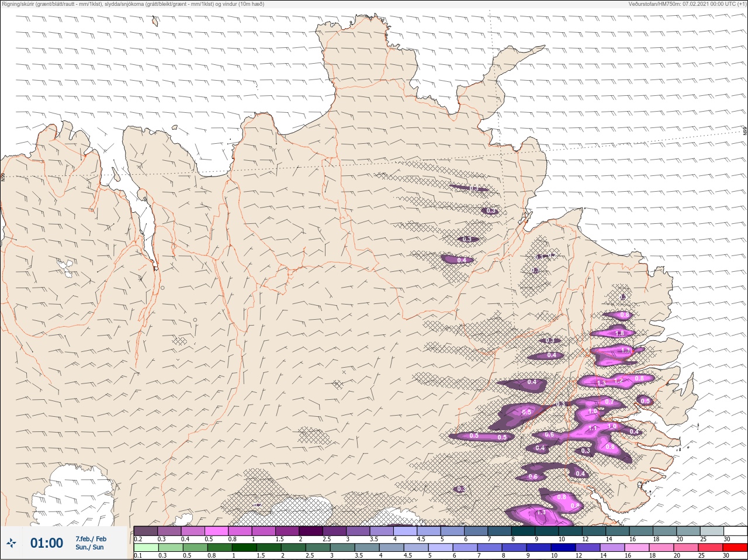The image size is (748, 560).
Task: Select the lower legend pale green swatch at 0.1
Action: coord(146,548)
